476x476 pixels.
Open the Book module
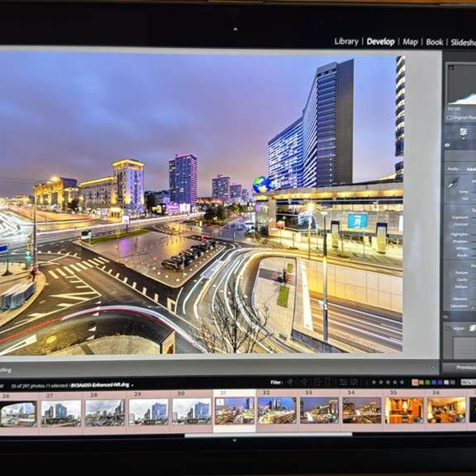coord(434,42)
